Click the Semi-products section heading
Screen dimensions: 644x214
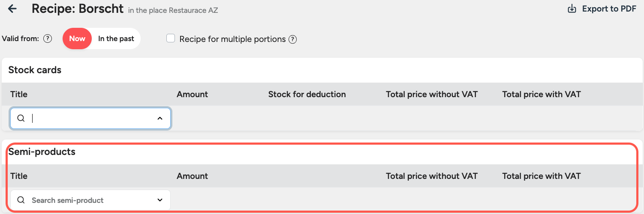coord(42,152)
